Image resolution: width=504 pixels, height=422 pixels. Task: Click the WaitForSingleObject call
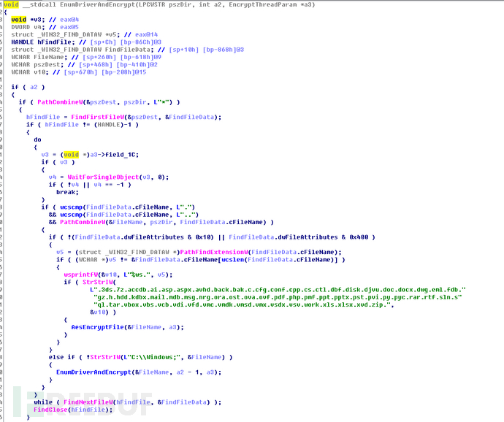click(x=103, y=177)
